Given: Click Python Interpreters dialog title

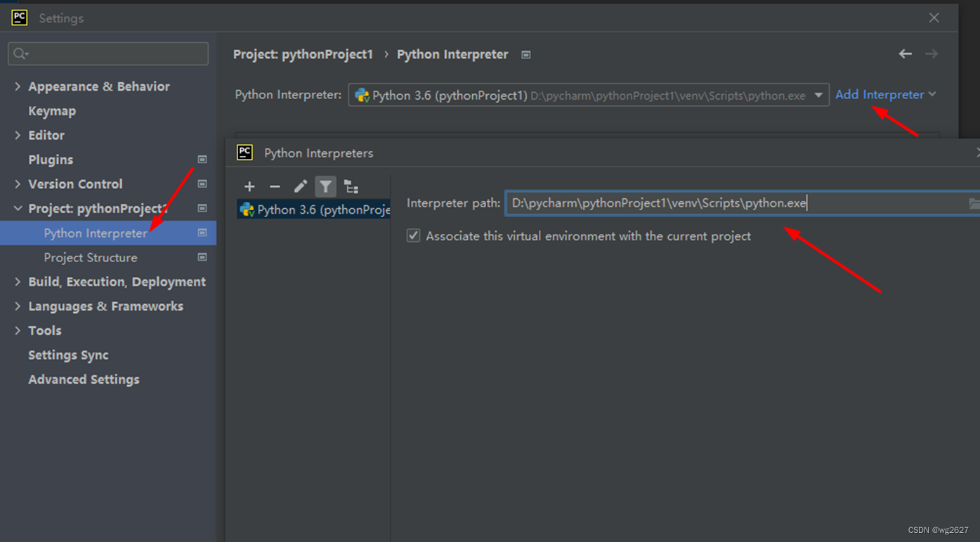Looking at the screenshot, I should click(318, 153).
